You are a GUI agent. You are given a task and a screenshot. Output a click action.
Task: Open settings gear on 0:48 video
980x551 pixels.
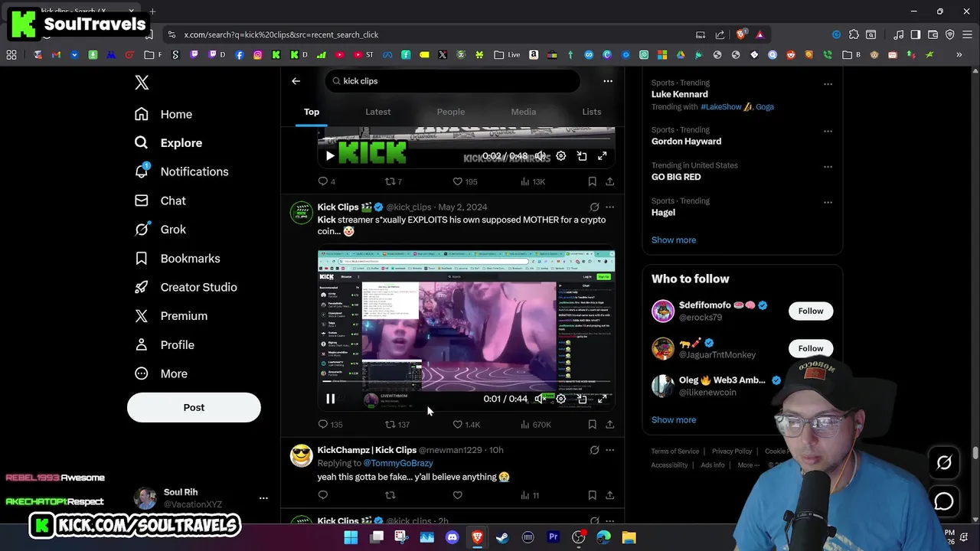pos(561,156)
